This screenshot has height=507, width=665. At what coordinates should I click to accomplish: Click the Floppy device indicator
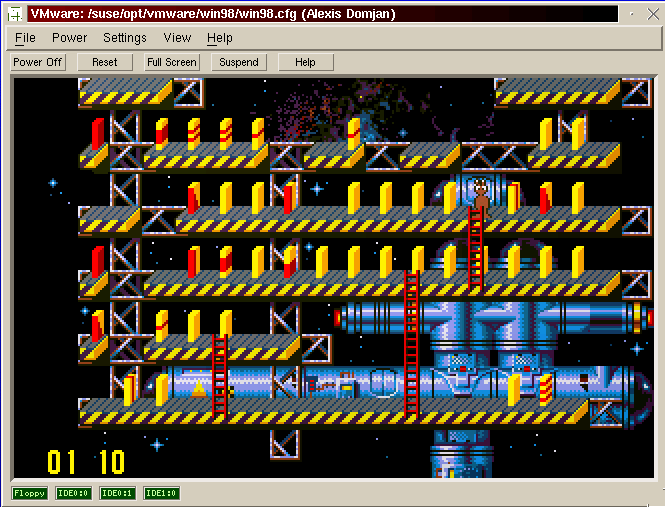[29, 493]
